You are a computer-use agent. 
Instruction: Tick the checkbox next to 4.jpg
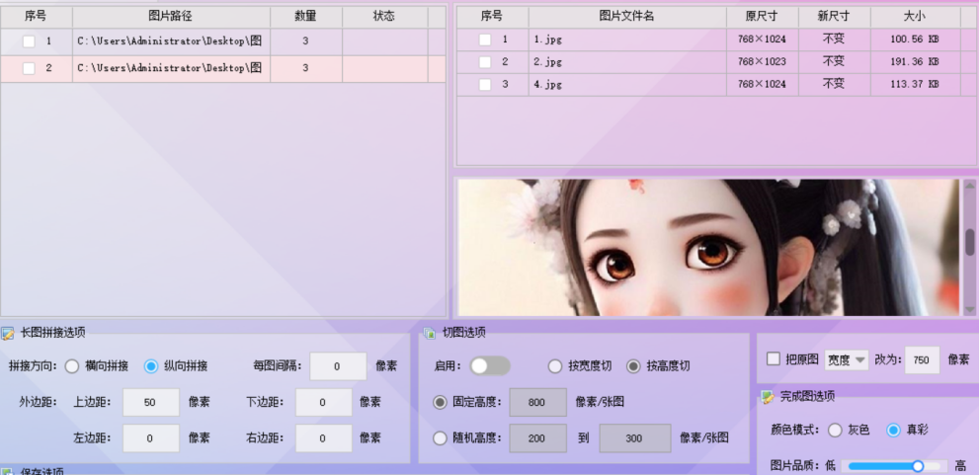[x=485, y=85]
